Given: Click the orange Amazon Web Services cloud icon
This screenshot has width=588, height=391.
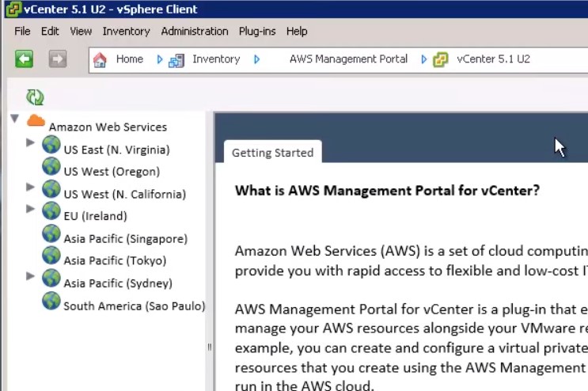Looking at the screenshot, I should click(x=36, y=121).
